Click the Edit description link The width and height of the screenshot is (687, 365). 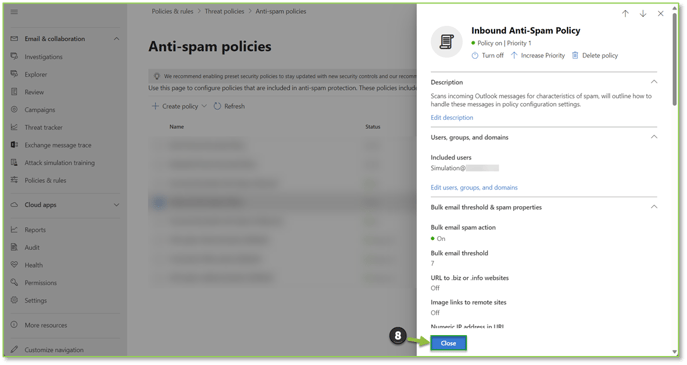point(452,117)
